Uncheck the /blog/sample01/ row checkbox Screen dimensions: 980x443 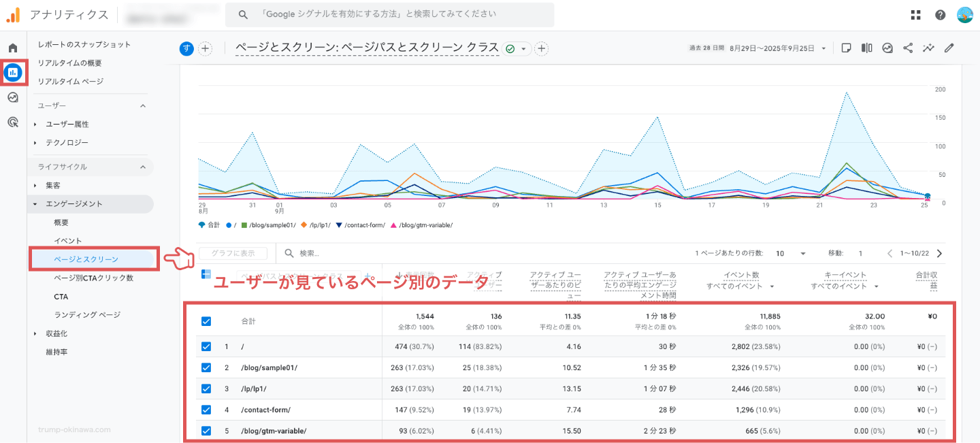coord(206,367)
